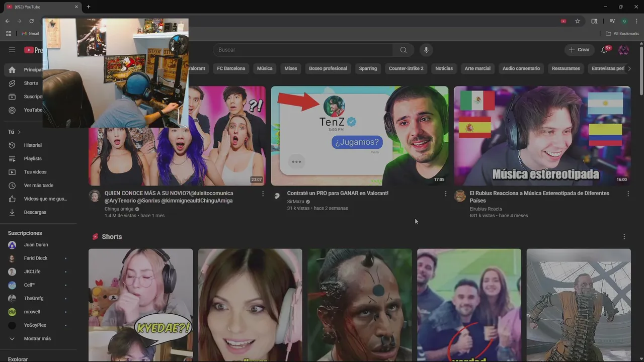Open Farid Dieck subscription
Image resolution: width=644 pixels, height=362 pixels.
(38, 258)
